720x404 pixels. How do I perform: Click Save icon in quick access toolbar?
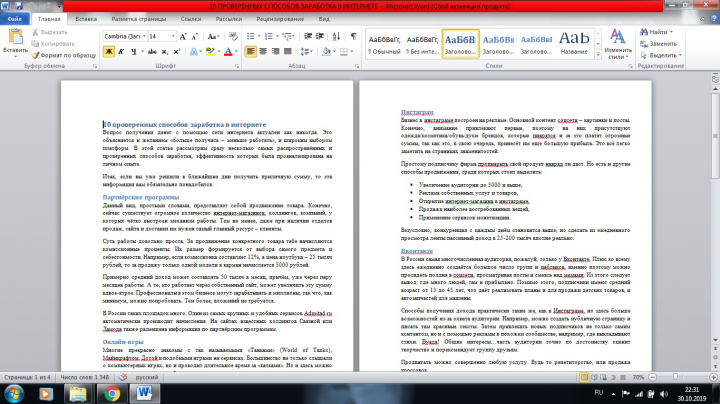(19, 6)
